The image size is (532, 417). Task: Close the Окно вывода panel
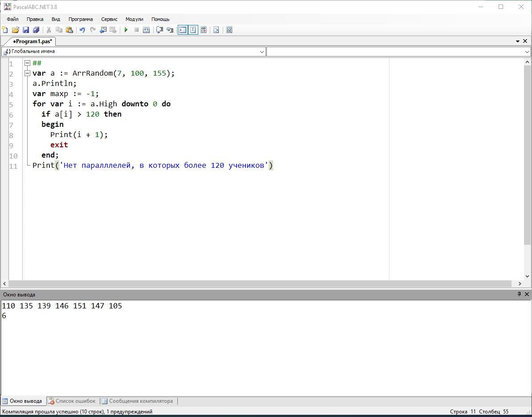tap(527, 294)
